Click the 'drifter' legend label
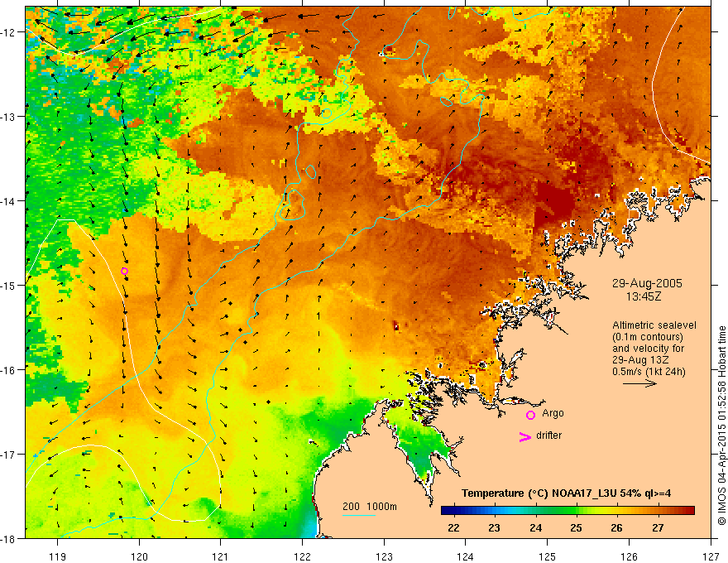Screen dimensions: 728x563 coord(548,435)
